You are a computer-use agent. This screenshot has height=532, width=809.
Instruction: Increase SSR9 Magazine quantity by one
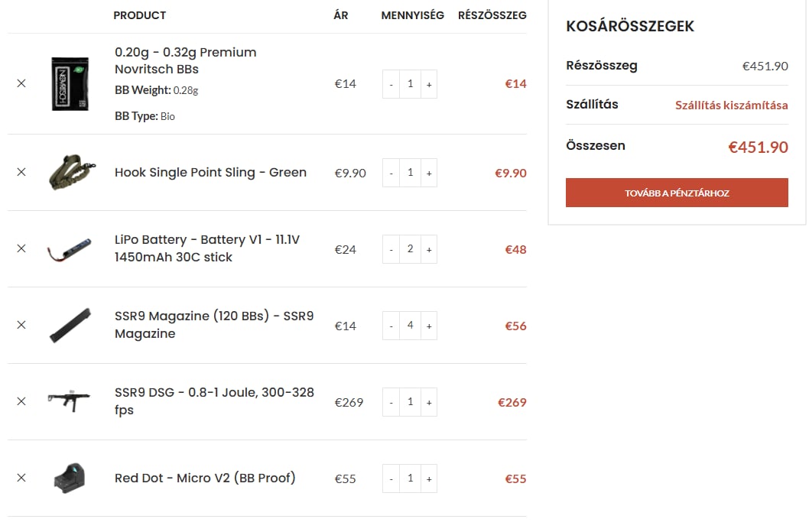[x=429, y=326]
